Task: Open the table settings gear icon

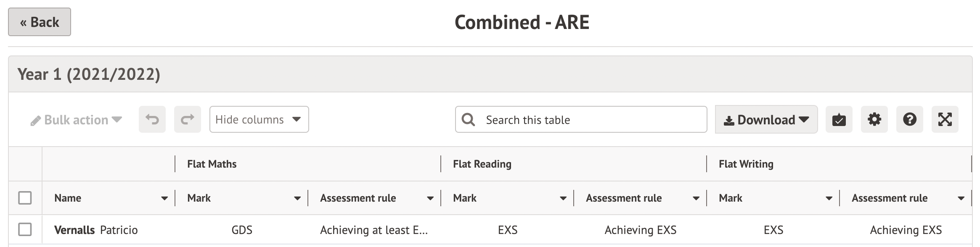Action: (874, 120)
